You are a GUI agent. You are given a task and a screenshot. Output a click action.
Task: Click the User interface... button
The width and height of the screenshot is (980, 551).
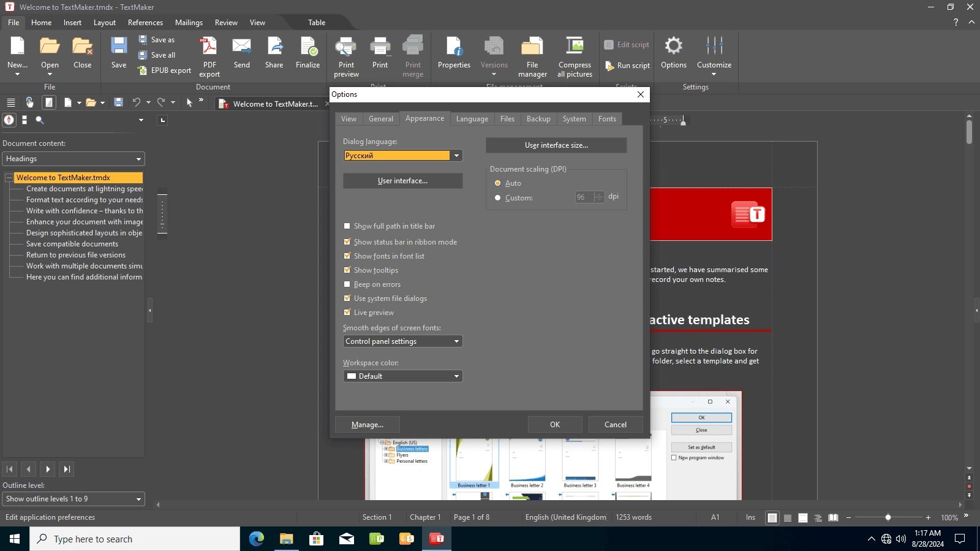tap(402, 181)
